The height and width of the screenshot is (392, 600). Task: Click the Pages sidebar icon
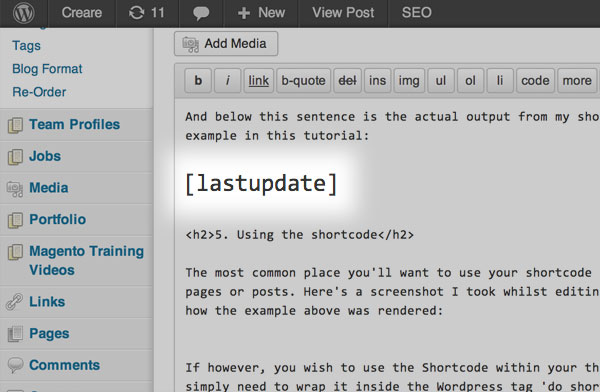15,334
